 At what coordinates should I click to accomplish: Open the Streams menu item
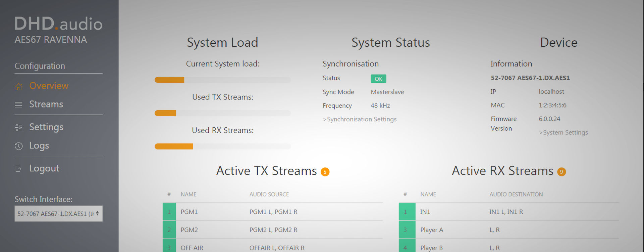[46, 104]
